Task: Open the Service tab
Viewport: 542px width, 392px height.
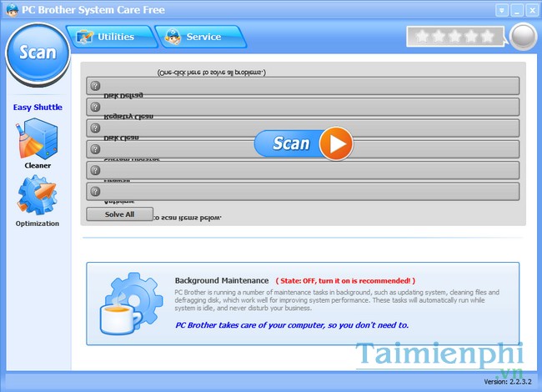Action: [x=200, y=37]
